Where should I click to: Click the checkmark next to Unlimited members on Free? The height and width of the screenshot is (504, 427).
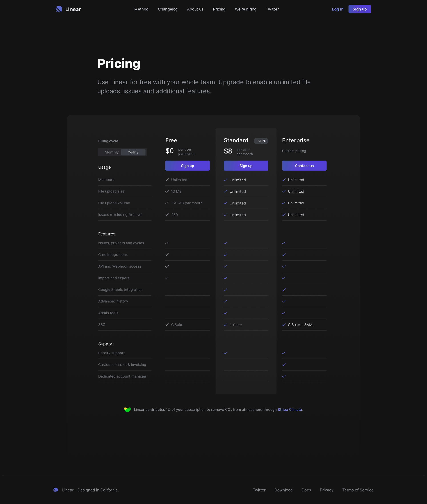click(x=167, y=180)
